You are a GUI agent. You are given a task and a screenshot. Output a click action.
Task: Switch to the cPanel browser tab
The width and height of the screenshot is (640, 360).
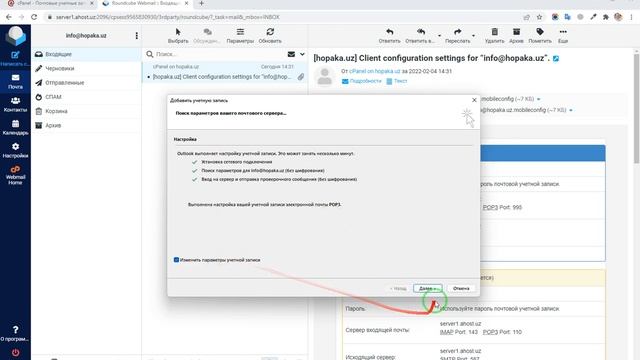(50, 3)
